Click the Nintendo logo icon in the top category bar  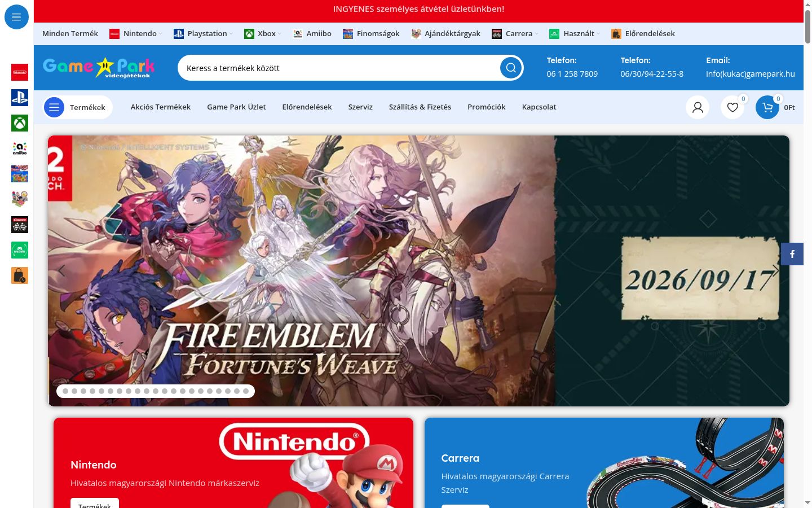[x=114, y=34]
